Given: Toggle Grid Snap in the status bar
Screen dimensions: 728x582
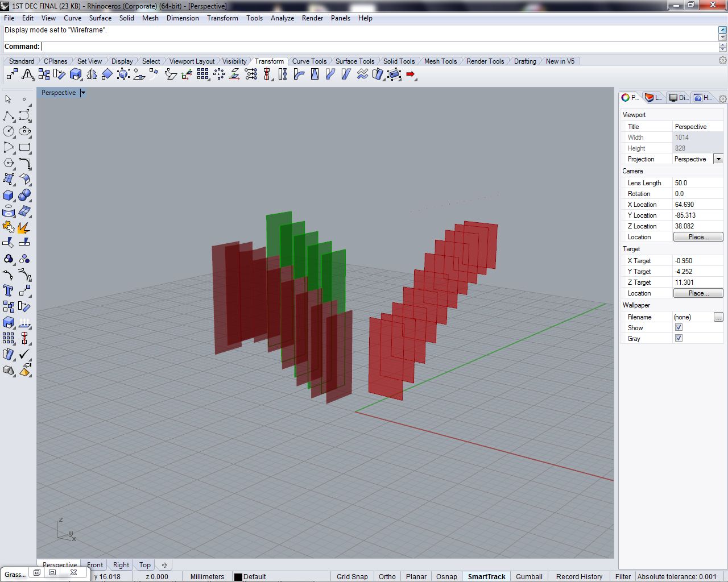Looking at the screenshot, I should tap(352, 576).
